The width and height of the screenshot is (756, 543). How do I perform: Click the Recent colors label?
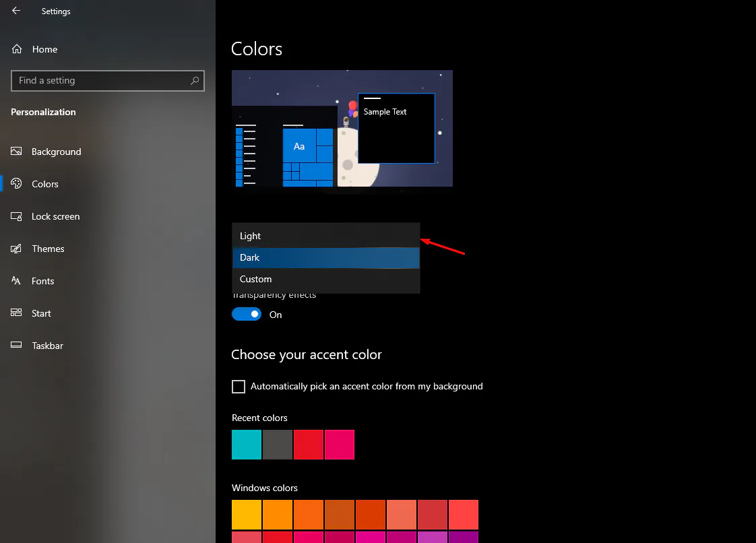pyautogui.click(x=259, y=418)
